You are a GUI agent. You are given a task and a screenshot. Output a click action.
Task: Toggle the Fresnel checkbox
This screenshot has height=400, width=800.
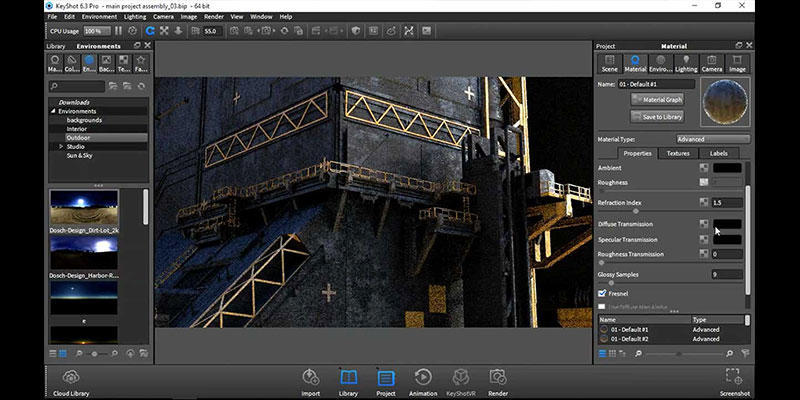pyautogui.click(x=602, y=293)
